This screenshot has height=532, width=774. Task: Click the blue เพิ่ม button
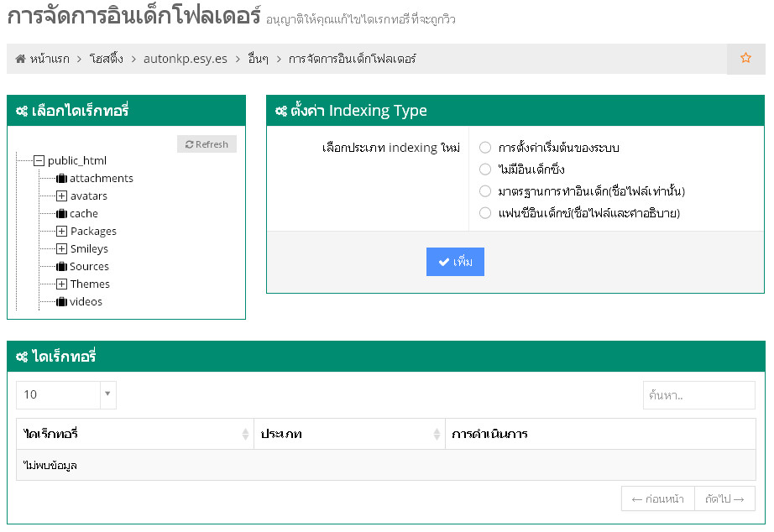(455, 262)
